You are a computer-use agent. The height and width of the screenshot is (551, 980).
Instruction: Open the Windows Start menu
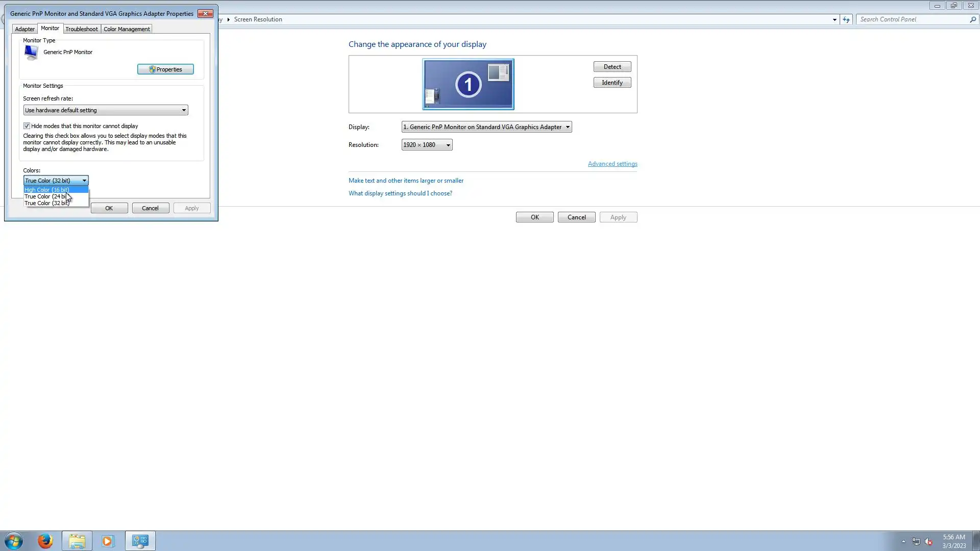(x=14, y=541)
